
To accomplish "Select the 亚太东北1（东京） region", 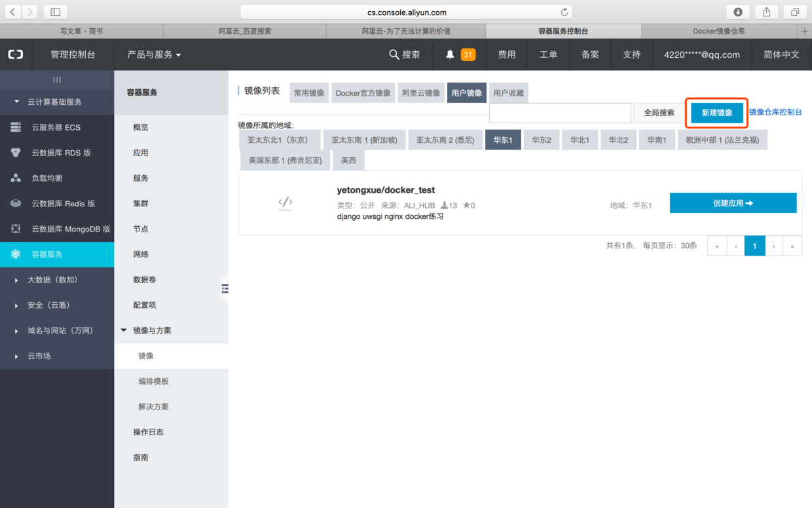I will [280, 140].
